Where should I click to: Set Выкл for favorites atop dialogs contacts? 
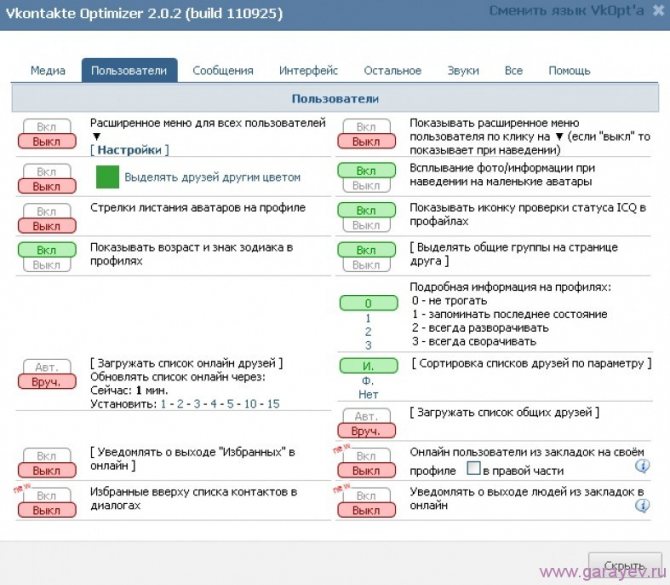[x=47, y=510]
